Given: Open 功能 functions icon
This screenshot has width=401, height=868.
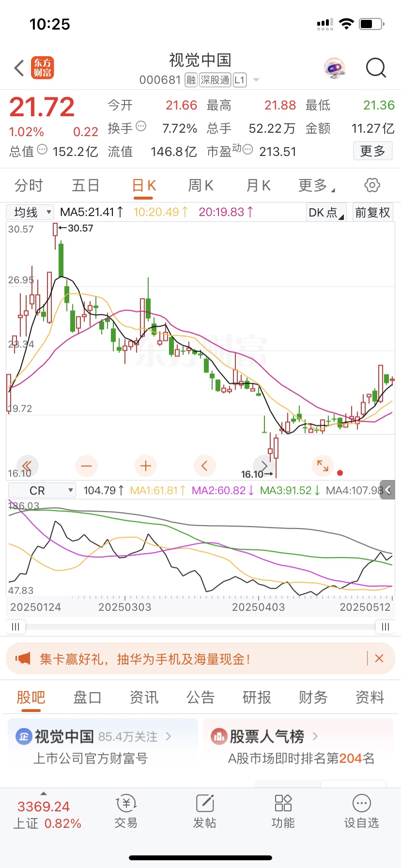Looking at the screenshot, I should (x=283, y=804).
